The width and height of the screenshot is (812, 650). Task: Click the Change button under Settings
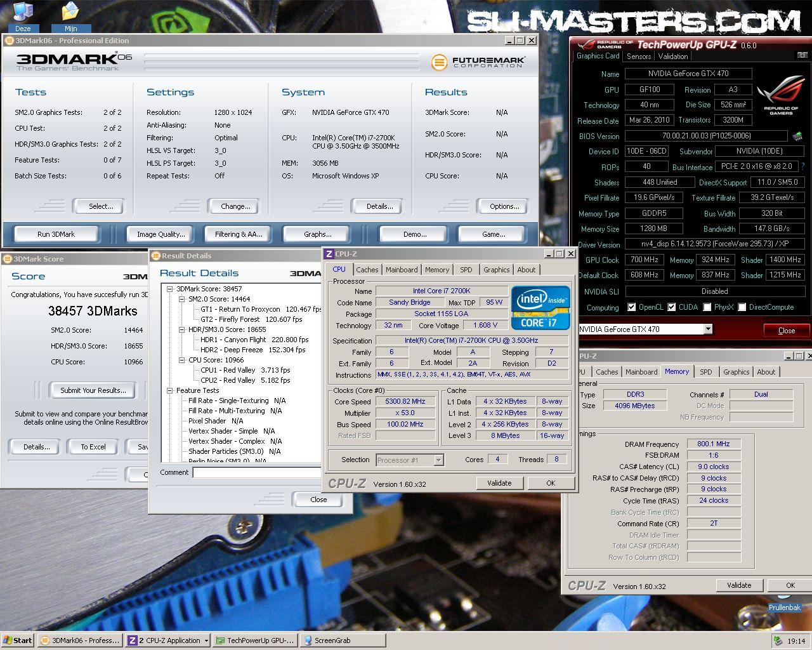click(x=235, y=206)
